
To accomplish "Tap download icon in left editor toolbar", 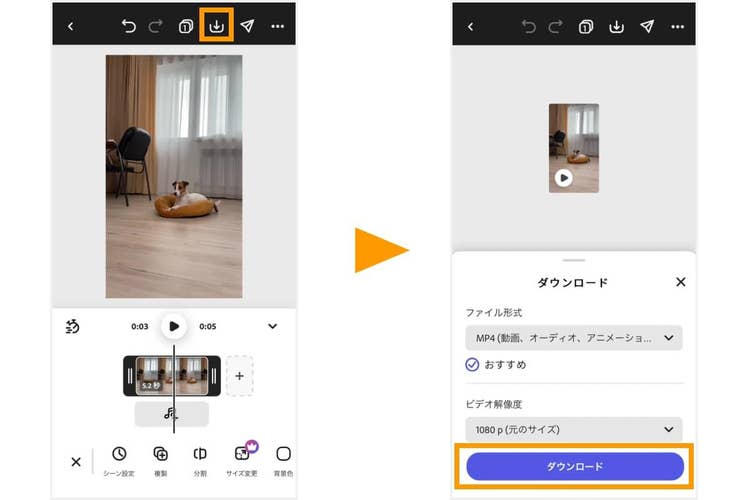I will tap(216, 26).
